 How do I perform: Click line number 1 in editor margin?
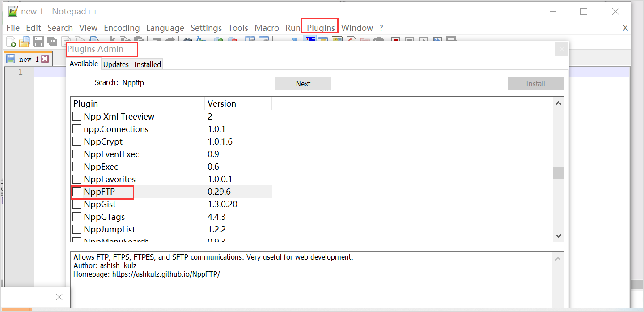pyautogui.click(x=21, y=72)
